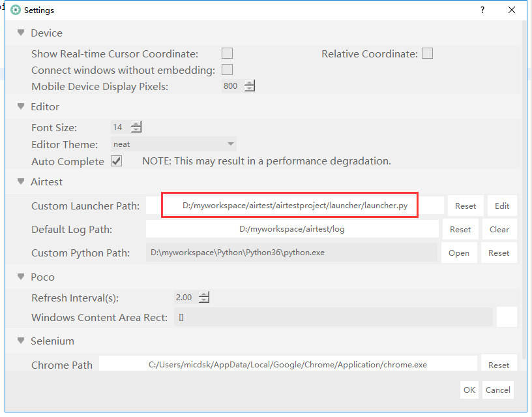Click the Windows Content Area Rect field
The image size is (532, 417).
pyautogui.click(x=333, y=317)
